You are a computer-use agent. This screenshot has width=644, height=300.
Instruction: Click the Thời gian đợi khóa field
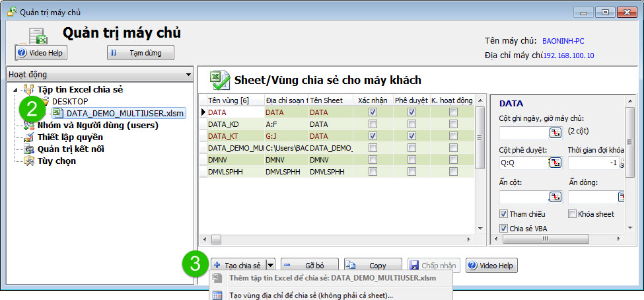(592, 163)
